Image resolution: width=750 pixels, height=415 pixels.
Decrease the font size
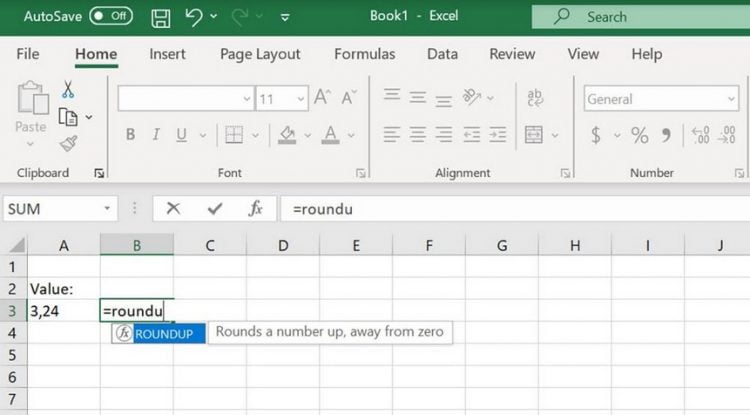(x=349, y=98)
